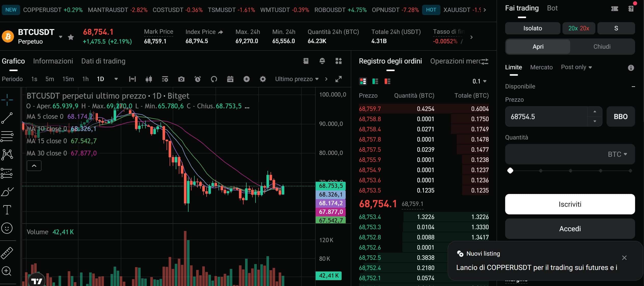
Task: Show only sell orders in the order book
Action: pos(387,81)
